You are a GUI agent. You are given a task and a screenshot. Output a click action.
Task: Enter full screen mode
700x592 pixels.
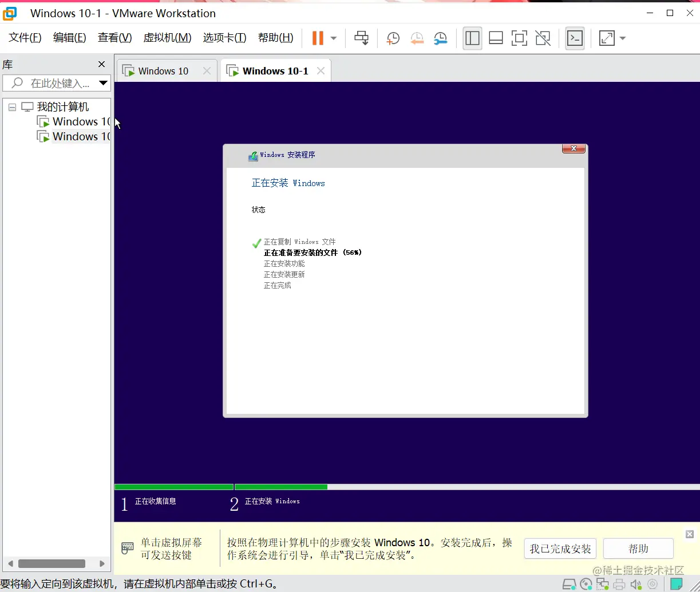519,38
